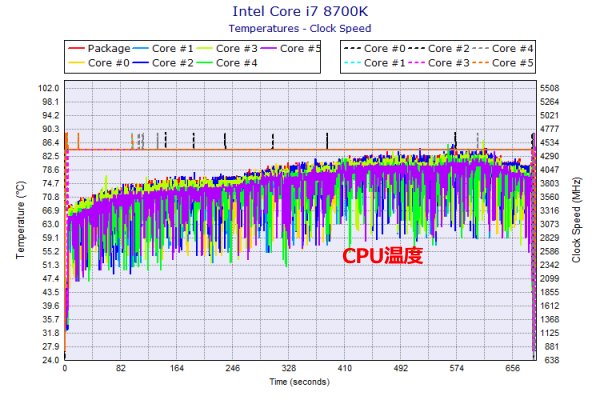Click the 492 seconds time tick label
The width and height of the screenshot is (600, 400).
[401, 368]
